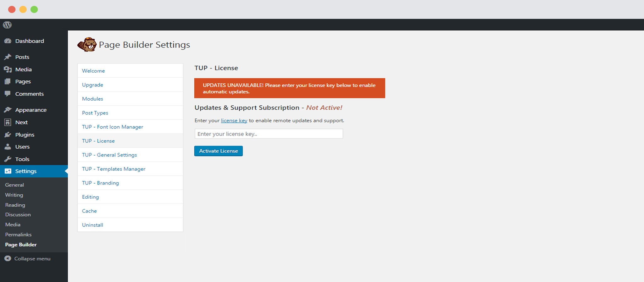644x282 pixels.
Task: Click the Dashboard gauge icon
Action: [x=8, y=41]
